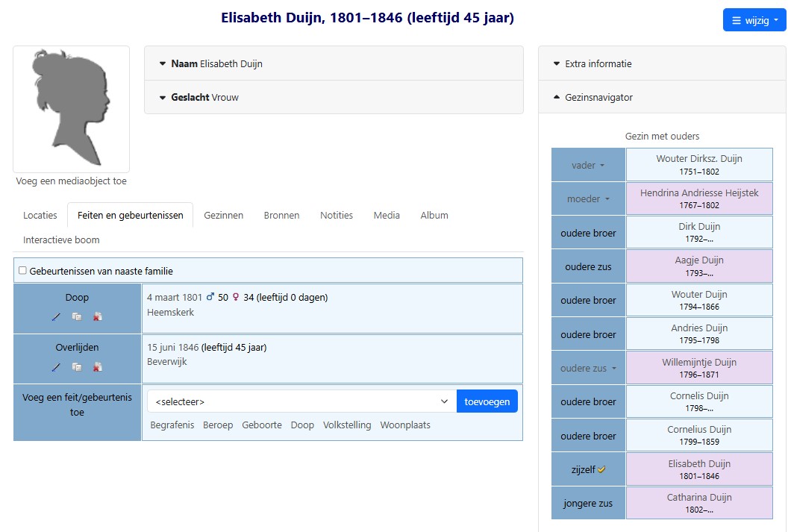Add a Doop quick fact link
The width and height of the screenshot is (791, 532).
click(x=302, y=425)
